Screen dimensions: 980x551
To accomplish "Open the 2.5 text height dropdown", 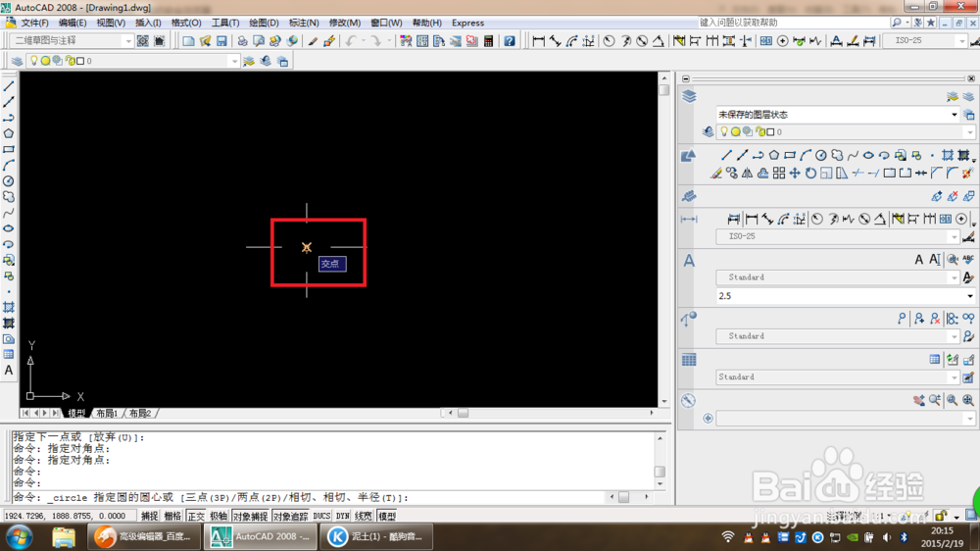I will pos(846,296).
